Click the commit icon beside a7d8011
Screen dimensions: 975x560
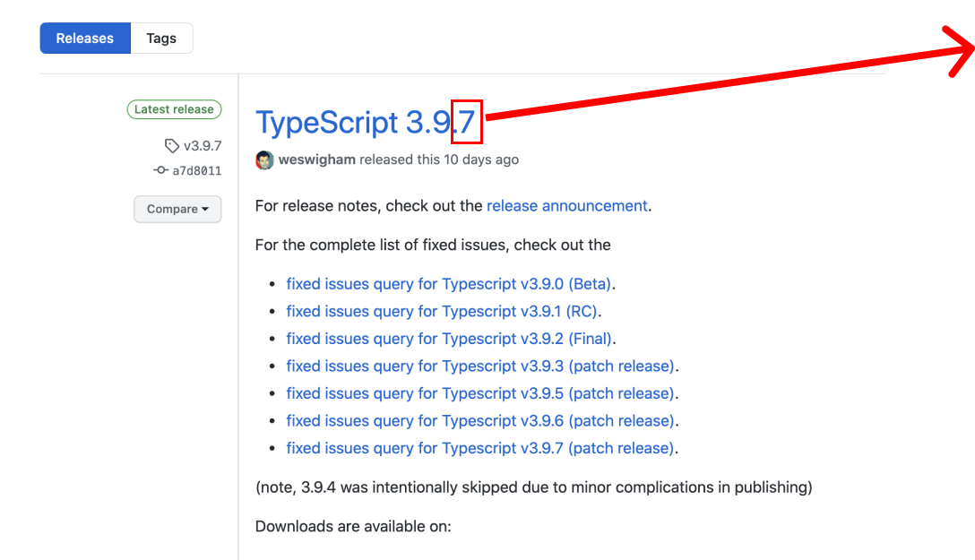pos(161,170)
